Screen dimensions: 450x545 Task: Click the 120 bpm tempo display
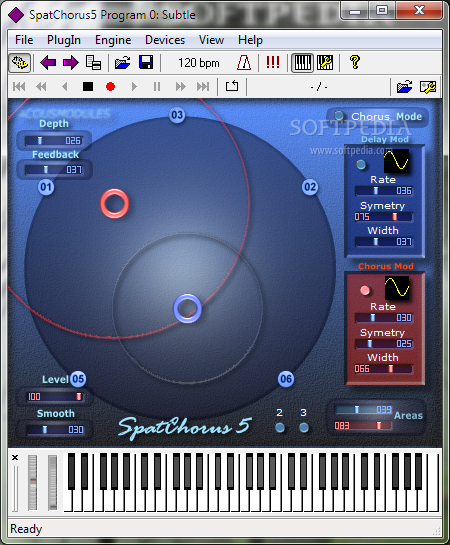coord(199,63)
